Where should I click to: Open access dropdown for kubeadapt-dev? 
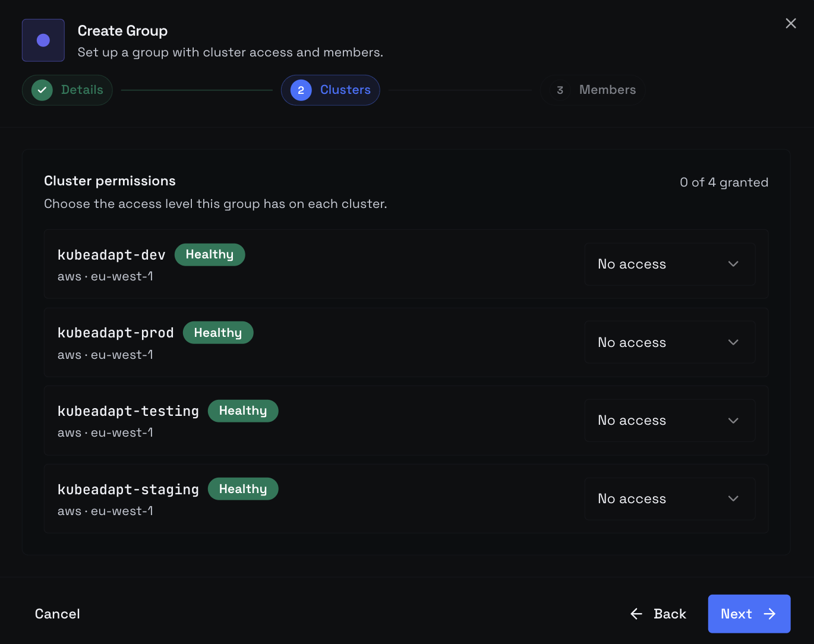pos(670,264)
